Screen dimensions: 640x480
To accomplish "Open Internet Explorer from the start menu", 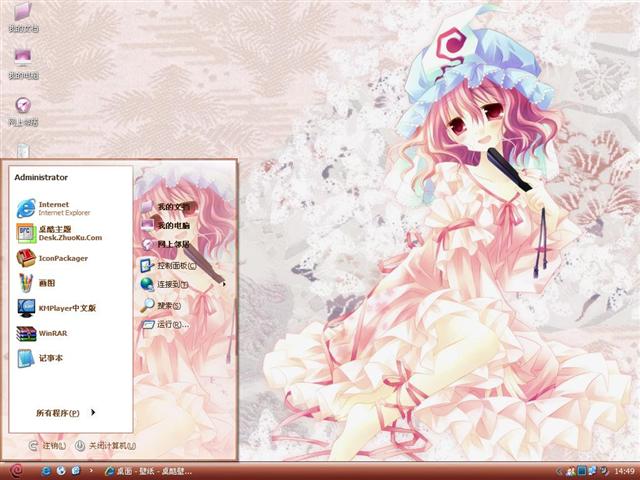I will point(54,208).
